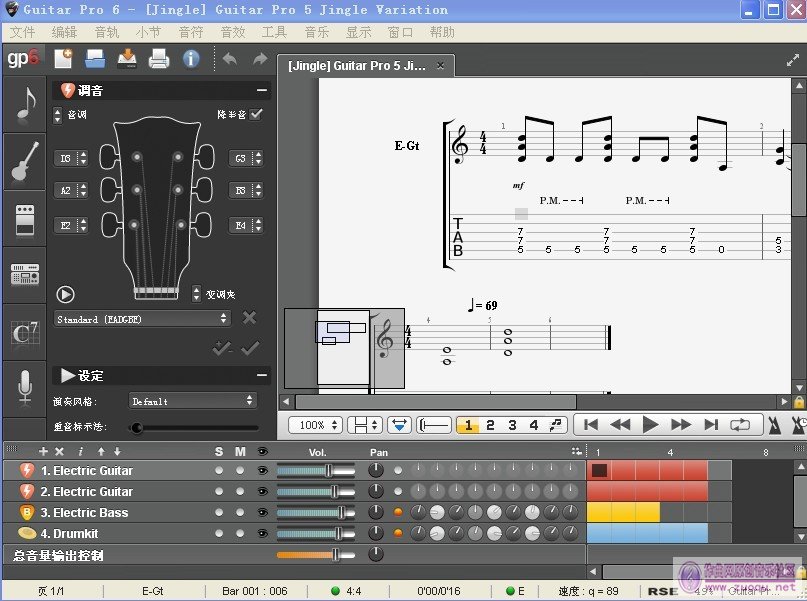
Task: Open the multitrack view icon
Action: pyautogui.click(x=576, y=451)
